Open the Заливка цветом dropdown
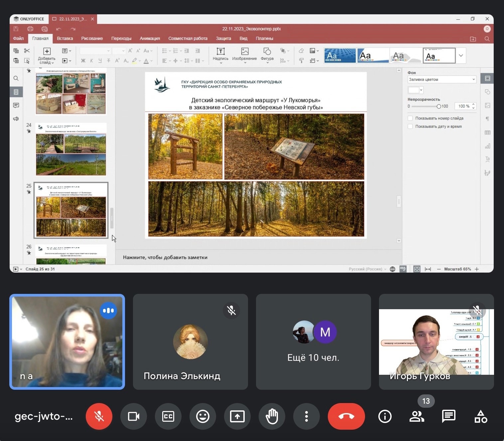Viewport: 504px width, 441px height. pos(442,80)
